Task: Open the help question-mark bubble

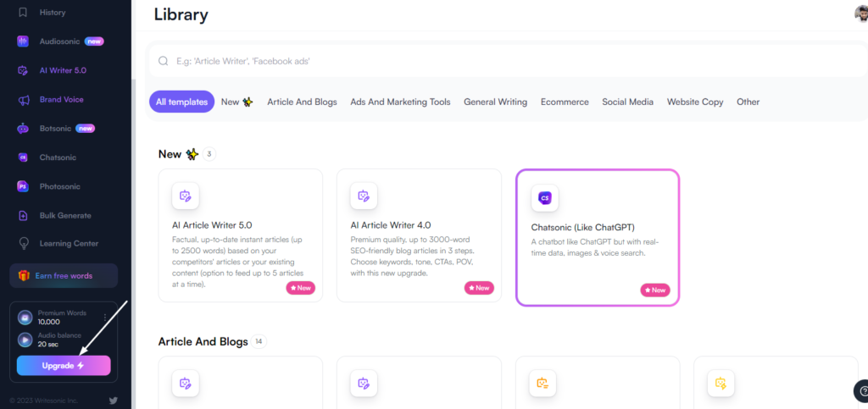Action: tap(861, 390)
